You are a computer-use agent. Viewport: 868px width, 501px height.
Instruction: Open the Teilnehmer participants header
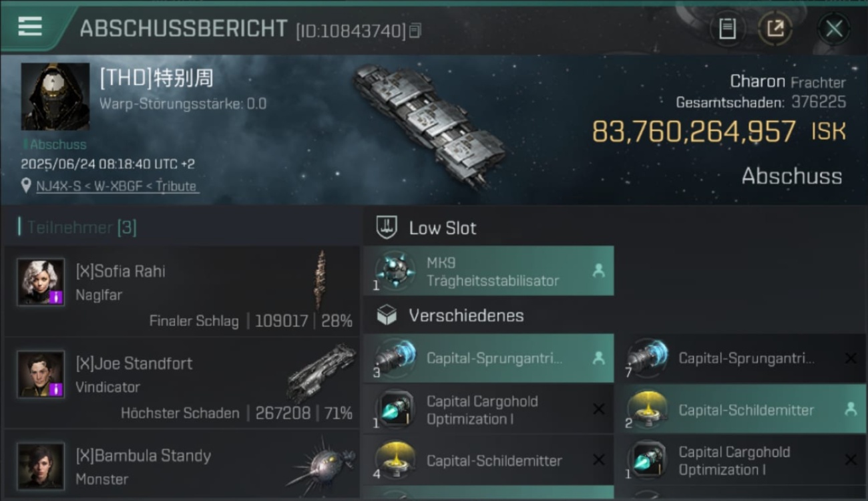[77, 228]
